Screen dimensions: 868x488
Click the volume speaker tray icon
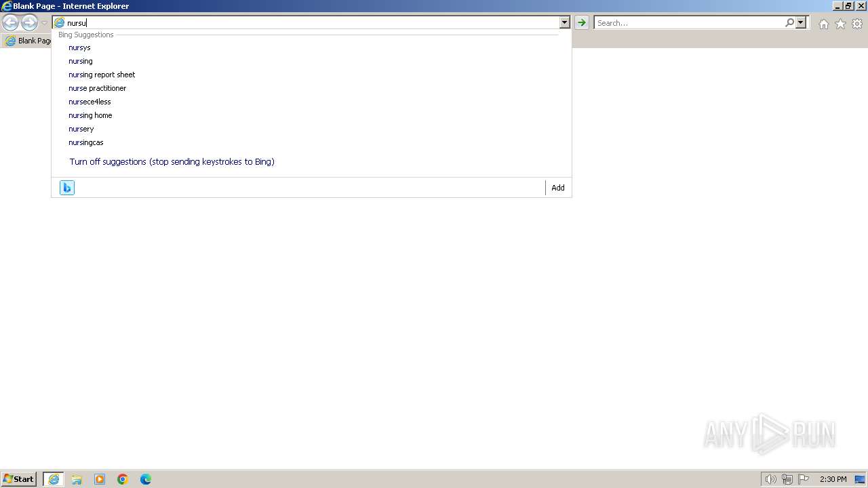tap(770, 479)
